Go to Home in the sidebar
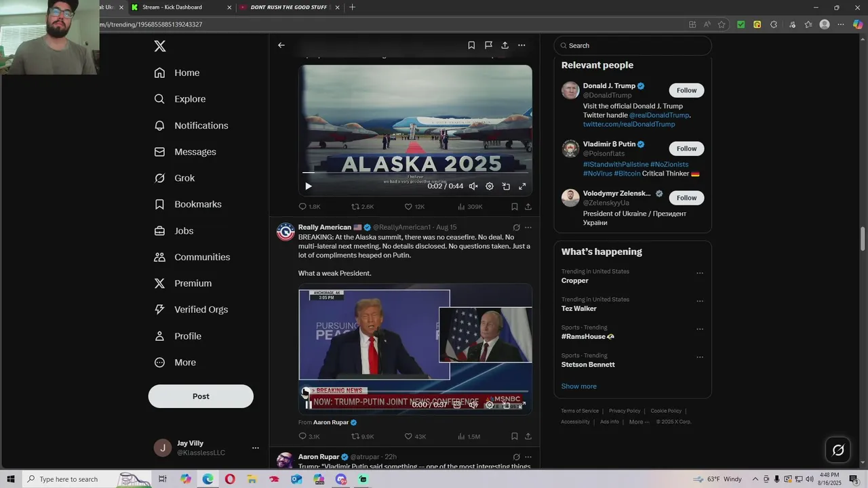Viewport: 868px width, 488px height. tap(177, 73)
